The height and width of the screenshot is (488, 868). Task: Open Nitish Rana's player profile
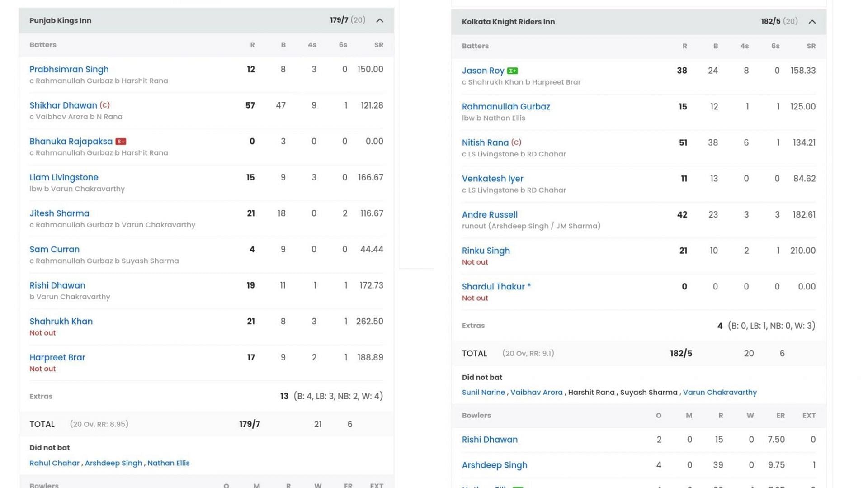[485, 142]
